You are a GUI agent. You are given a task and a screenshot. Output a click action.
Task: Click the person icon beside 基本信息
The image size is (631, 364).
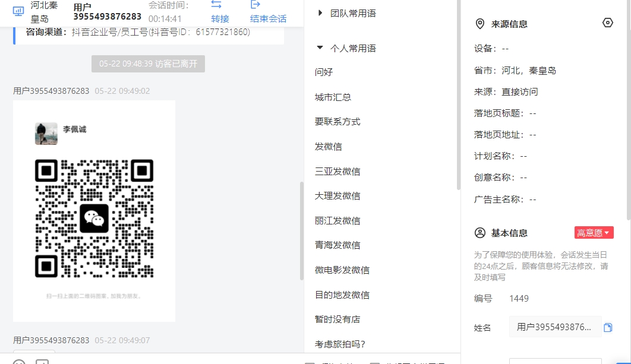coord(479,233)
